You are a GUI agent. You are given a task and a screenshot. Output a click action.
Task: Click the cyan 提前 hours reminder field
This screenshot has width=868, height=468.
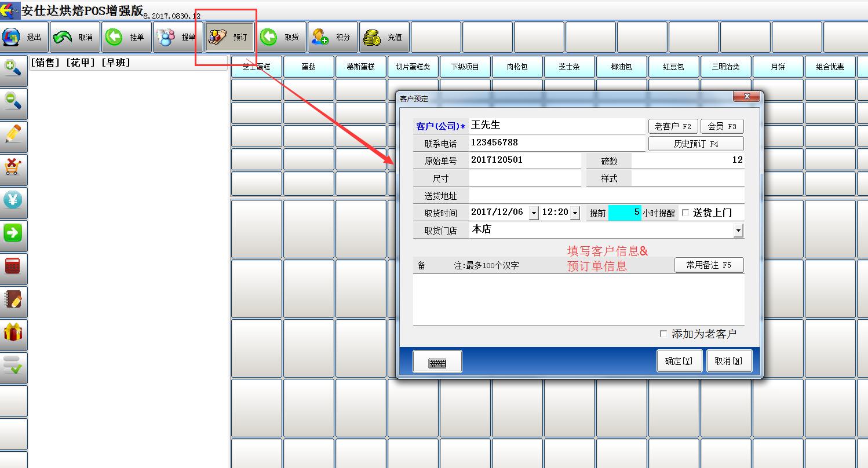pyautogui.click(x=625, y=213)
